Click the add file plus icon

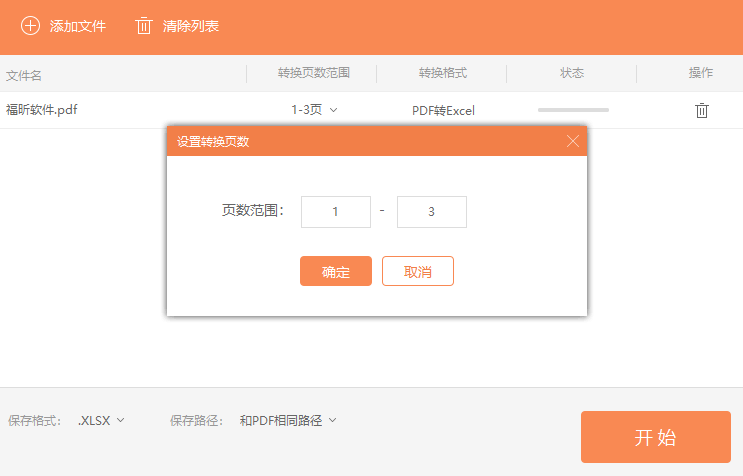click(30, 26)
